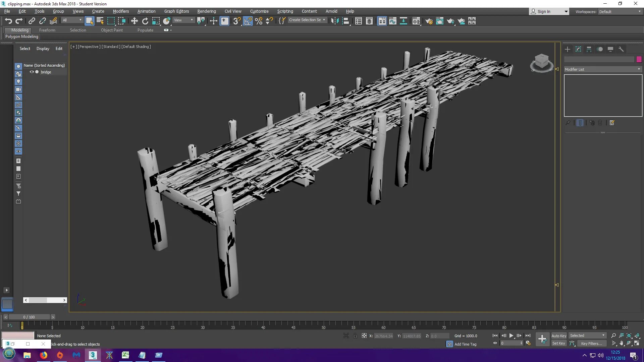The height and width of the screenshot is (362, 644).
Task: Expand the Workspaces Default dropdown
Action: (639, 11)
